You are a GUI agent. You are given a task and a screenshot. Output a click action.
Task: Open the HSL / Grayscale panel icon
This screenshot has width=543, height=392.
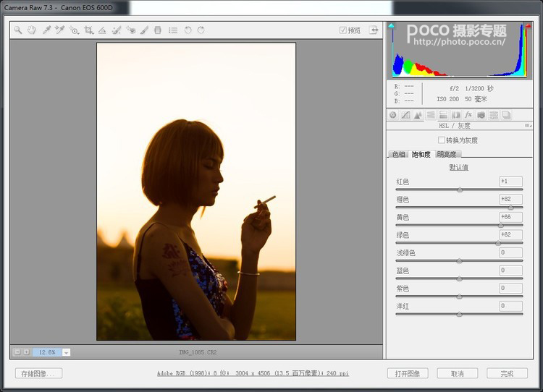click(431, 115)
